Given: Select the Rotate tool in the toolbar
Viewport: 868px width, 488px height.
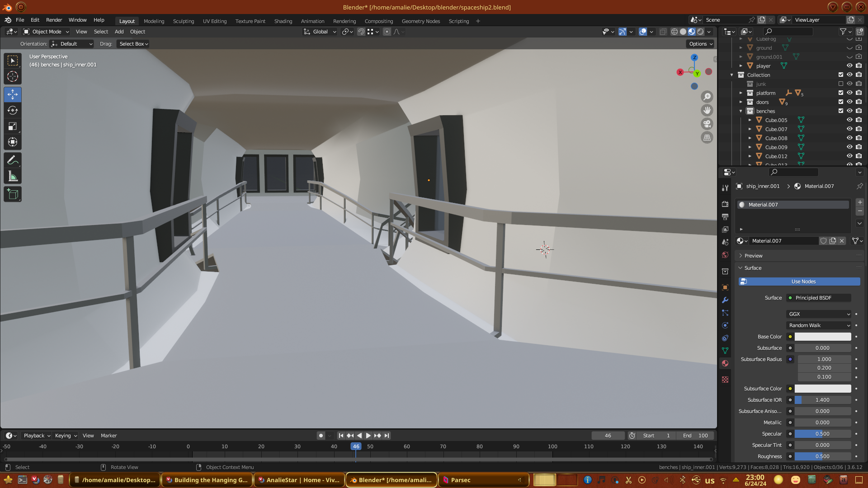Looking at the screenshot, I should [x=13, y=111].
